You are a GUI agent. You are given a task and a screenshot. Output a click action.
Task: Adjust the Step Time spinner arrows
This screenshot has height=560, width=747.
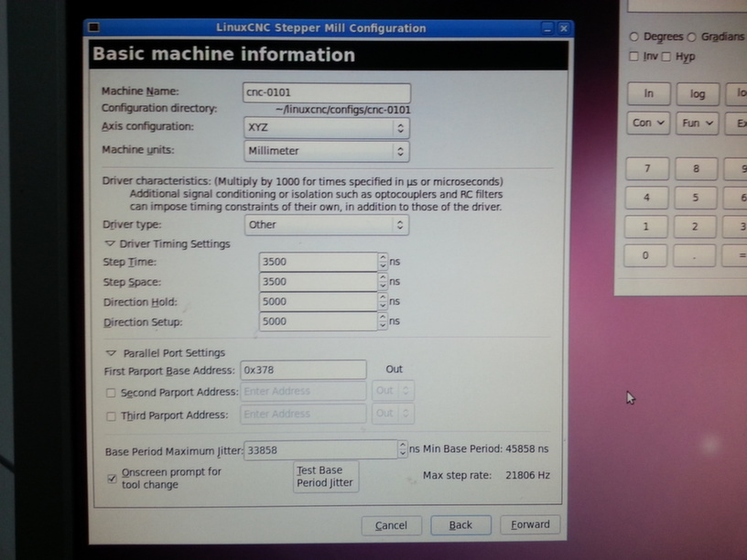(383, 262)
